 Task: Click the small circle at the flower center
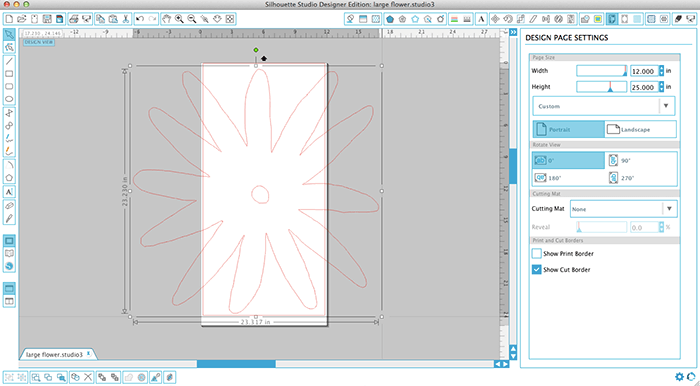coord(260,194)
